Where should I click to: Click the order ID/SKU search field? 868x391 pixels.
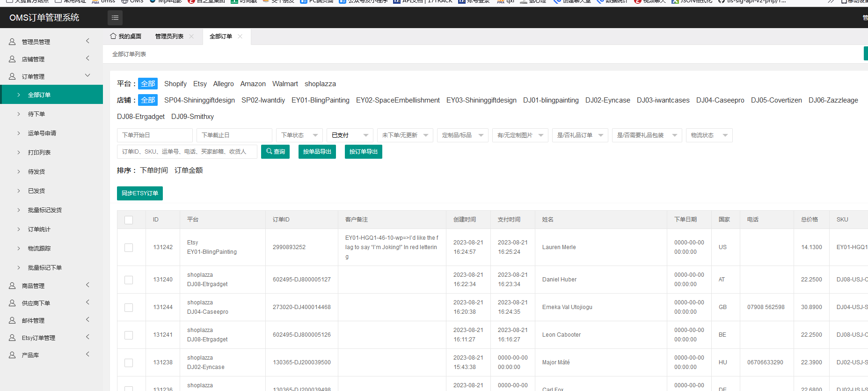point(187,152)
